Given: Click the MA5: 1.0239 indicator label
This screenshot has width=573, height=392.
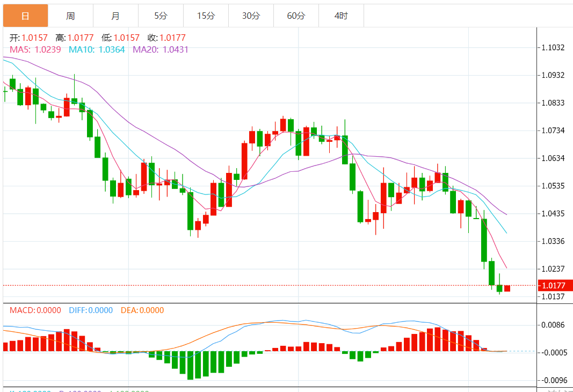Looking at the screenshot, I should tap(35, 50).
